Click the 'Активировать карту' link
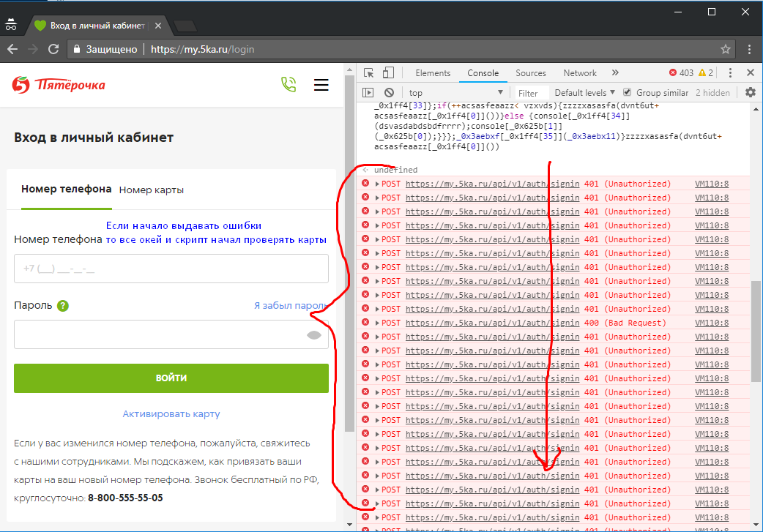The image size is (763, 532). point(171,414)
